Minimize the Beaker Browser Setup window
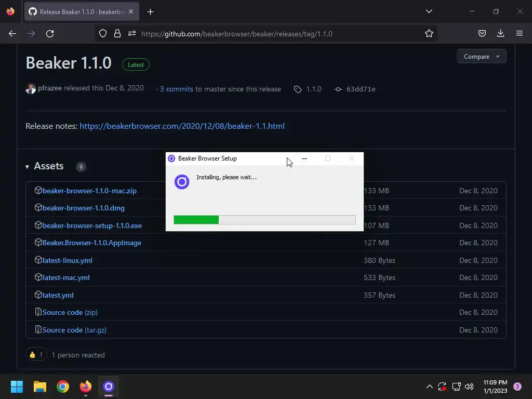 pos(304,158)
